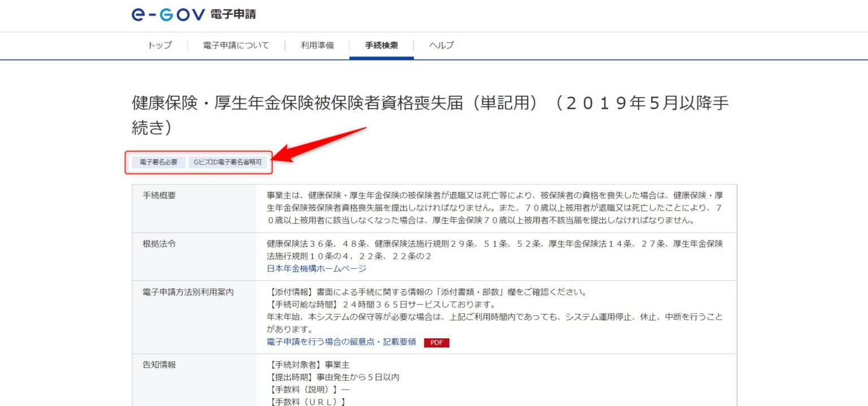
Task: Go to the トップ tab
Action: coord(159,45)
